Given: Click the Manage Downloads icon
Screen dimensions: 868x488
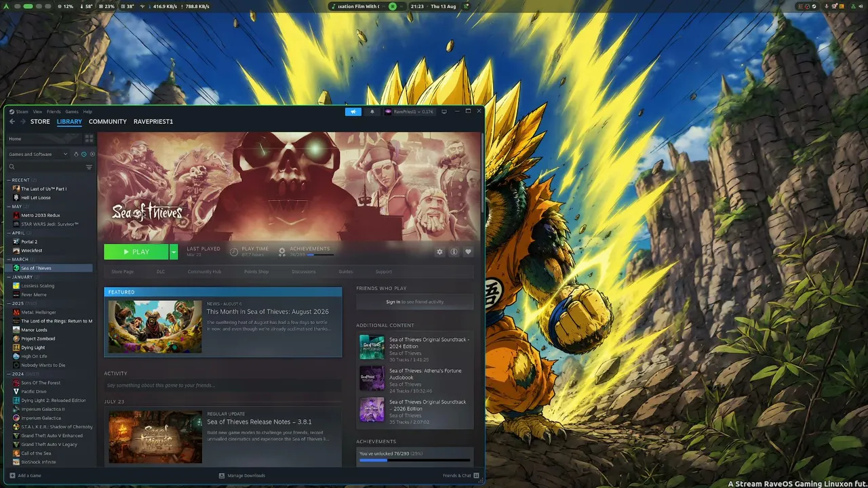Looking at the screenshot, I should click(222, 476).
